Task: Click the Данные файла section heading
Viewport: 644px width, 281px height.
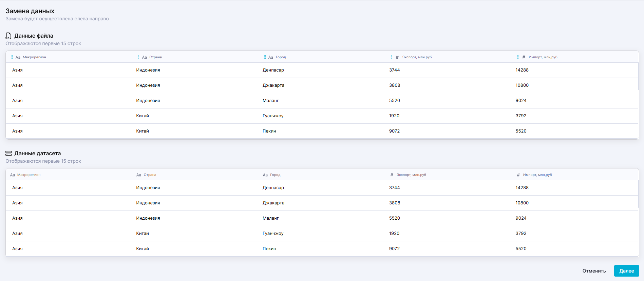Action: [34, 36]
